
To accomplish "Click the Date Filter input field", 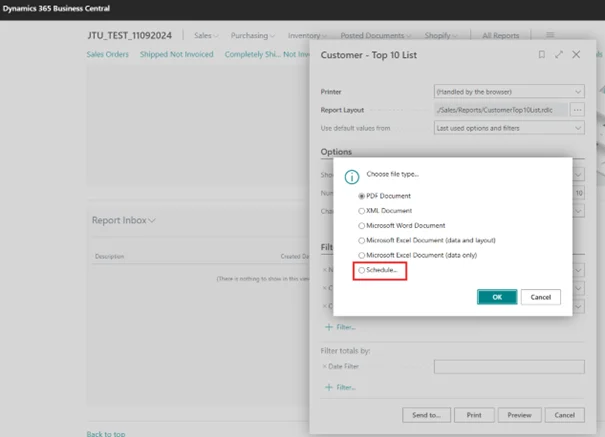I will point(509,366).
